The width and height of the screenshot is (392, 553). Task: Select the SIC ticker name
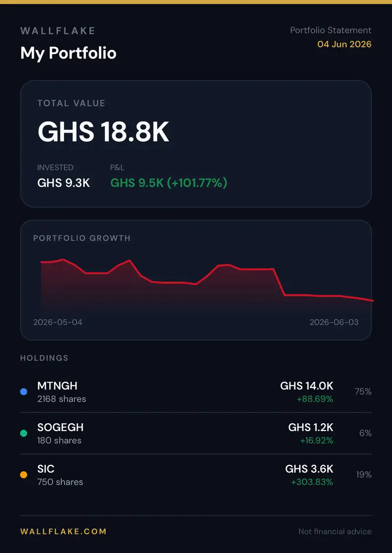(x=46, y=469)
